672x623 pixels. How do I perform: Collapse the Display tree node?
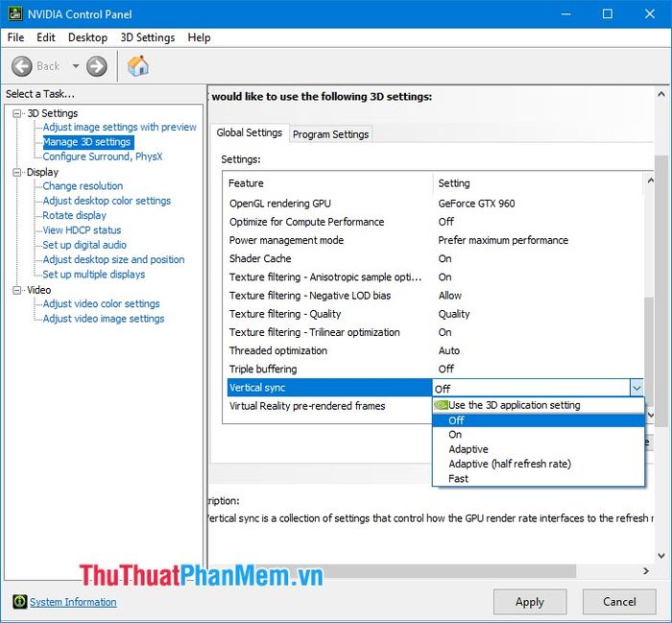pos(17,172)
